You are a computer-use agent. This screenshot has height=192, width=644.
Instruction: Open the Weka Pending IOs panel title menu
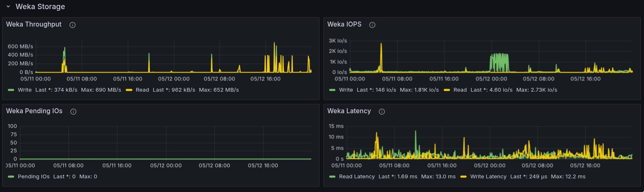click(x=34, y=111)
